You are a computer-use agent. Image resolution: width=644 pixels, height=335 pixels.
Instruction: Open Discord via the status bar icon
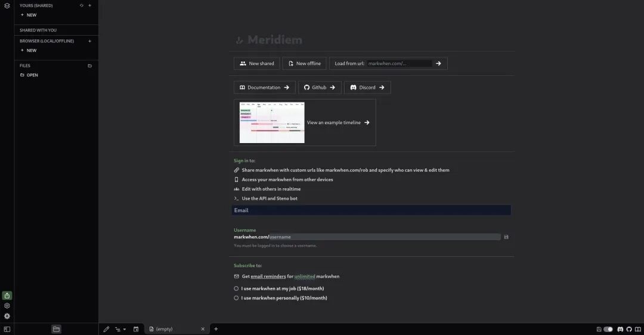[x=620, y=329]
